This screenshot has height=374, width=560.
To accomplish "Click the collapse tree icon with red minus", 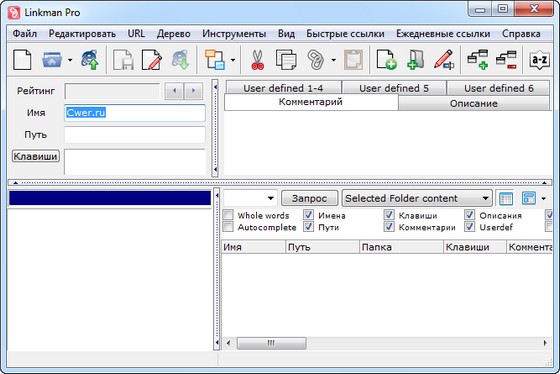I will pos(506,60).
